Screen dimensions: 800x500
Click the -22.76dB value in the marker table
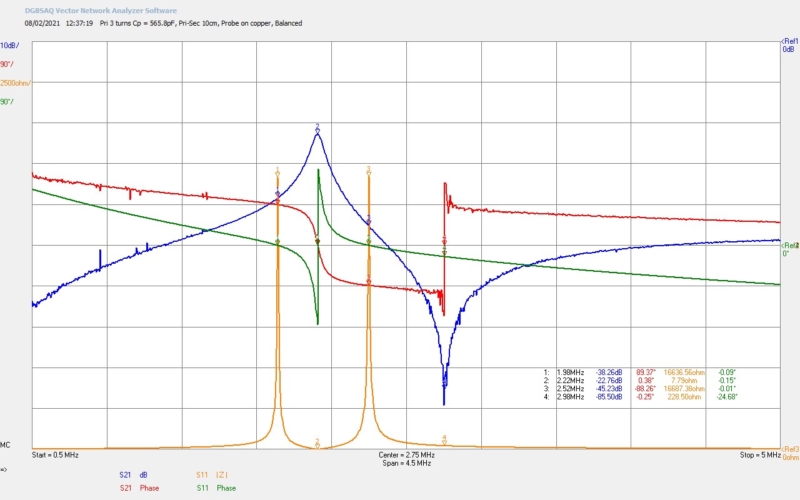point(609,381)
